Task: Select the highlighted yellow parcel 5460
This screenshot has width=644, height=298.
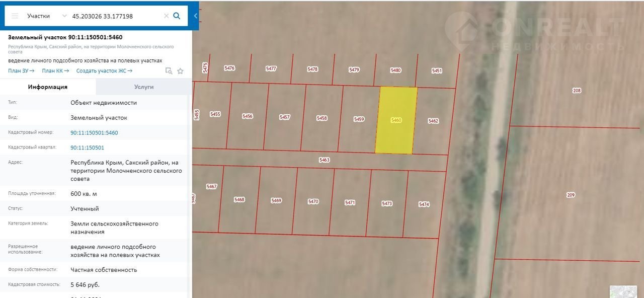Action: (x=396, y=120)
